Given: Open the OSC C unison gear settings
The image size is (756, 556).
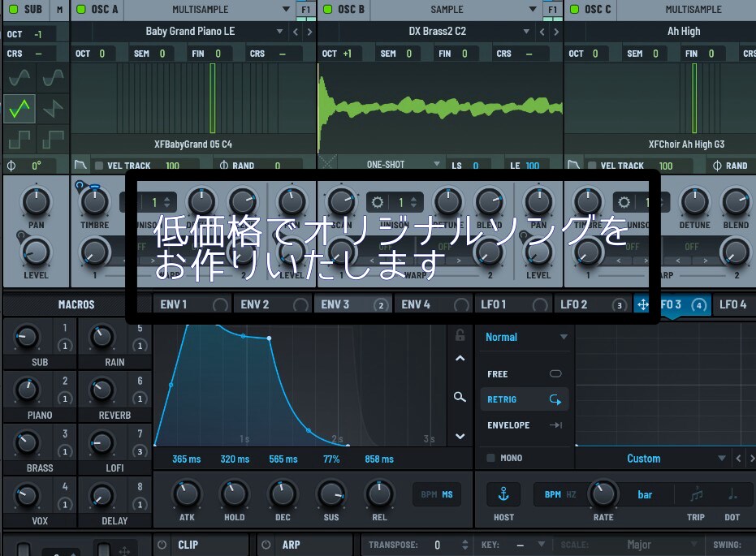Looking at the screenshot, I should (624, 202).
